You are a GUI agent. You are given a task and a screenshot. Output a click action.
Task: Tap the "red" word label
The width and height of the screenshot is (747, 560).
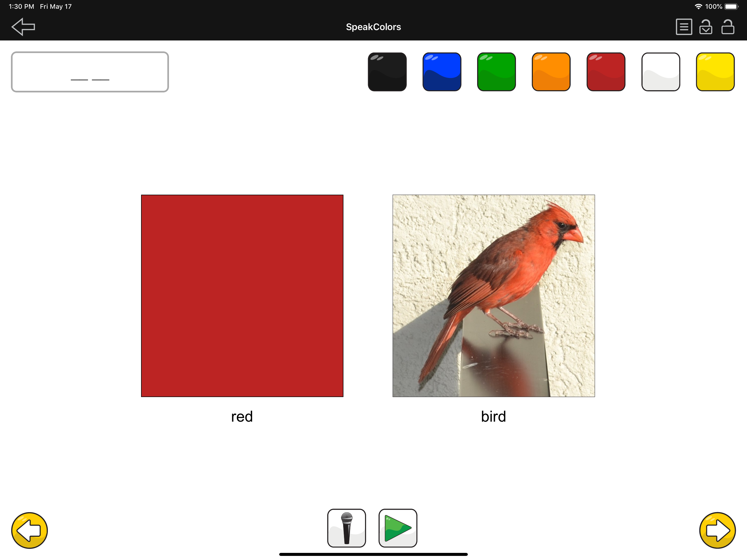coord(242,416)
